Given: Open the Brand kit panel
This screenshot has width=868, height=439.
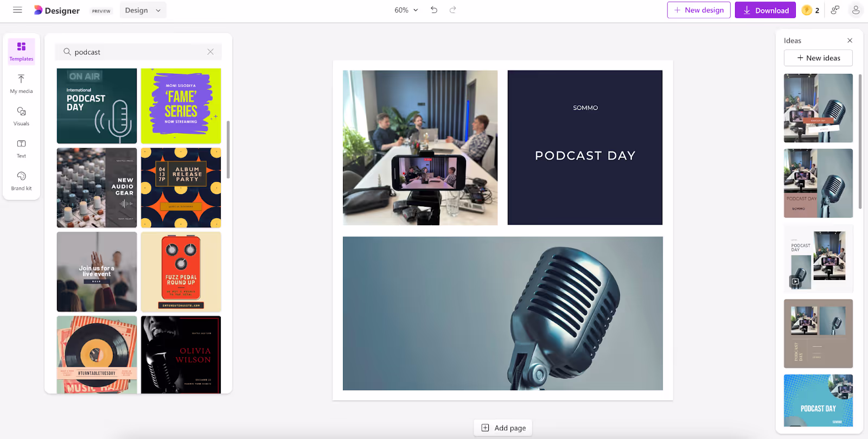Looking at the screenshot, I should (x=21, y=181).
